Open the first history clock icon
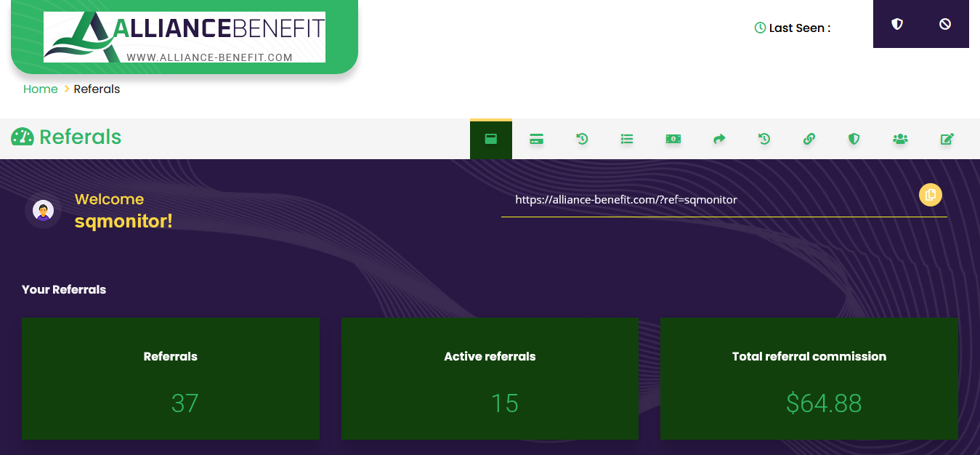 (582, 139)
